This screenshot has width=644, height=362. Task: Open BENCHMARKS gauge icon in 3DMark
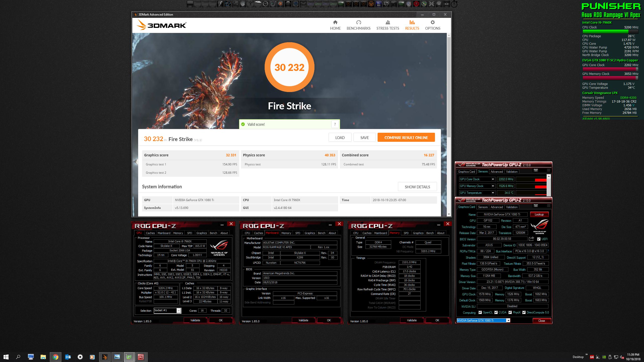pos(358,22)
